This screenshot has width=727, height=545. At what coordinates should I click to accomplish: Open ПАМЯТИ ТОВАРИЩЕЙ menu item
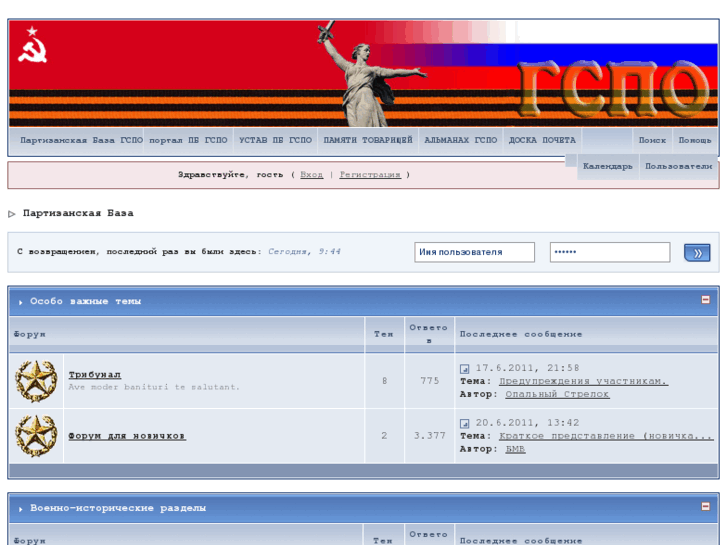click(x=368, y=140)
